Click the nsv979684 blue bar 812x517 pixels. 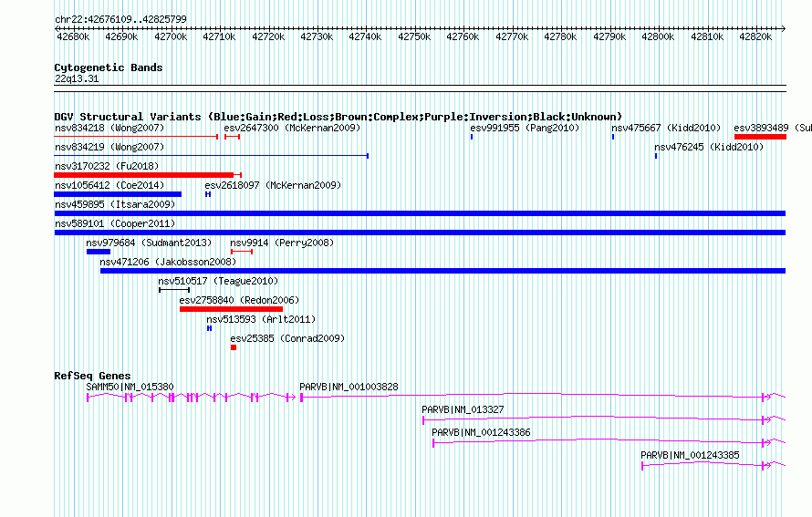click(x=99, y=252)
